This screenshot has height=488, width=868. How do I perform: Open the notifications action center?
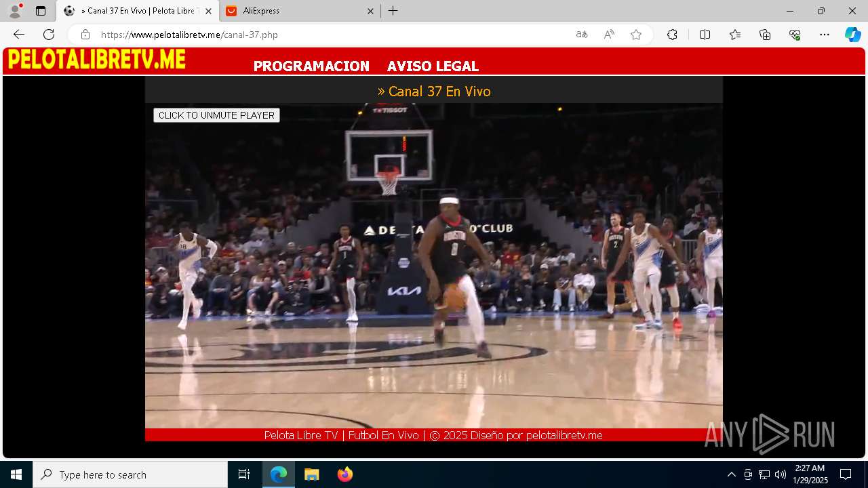pos(846,474)
